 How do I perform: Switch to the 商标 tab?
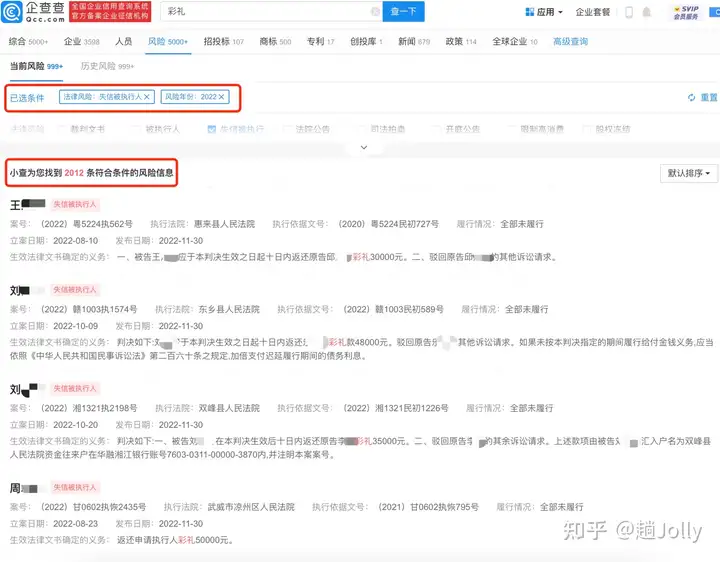tap(275, 41)
